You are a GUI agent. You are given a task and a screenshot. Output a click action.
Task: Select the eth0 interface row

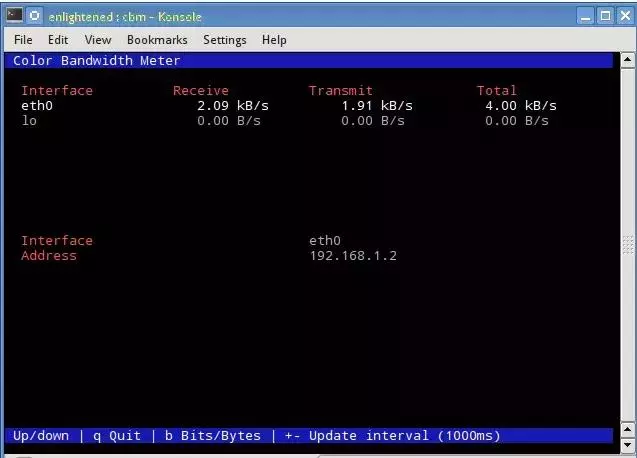289,106
